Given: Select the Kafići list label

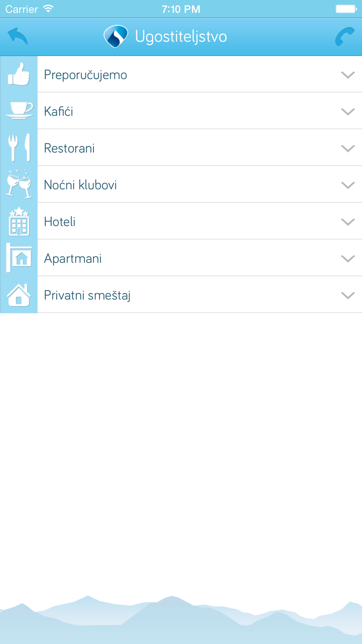Looking at the screenshot, I should (59, 111).
